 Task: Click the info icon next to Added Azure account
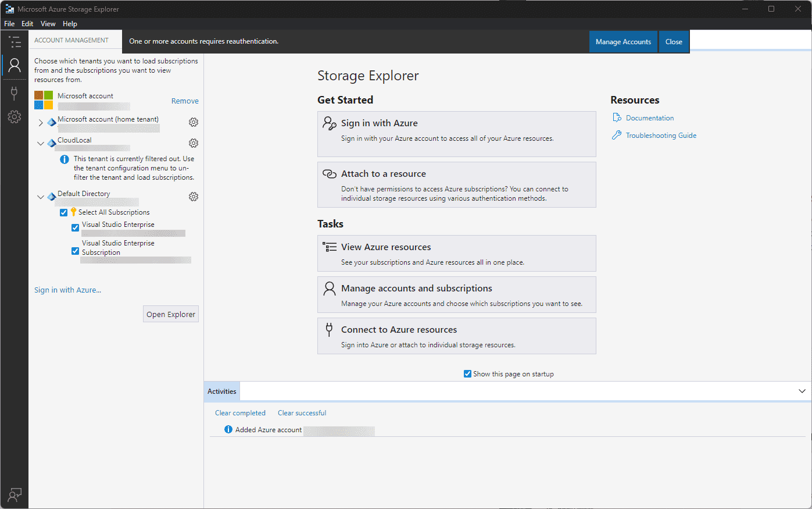pyautogui.click(x=228, y=429)
